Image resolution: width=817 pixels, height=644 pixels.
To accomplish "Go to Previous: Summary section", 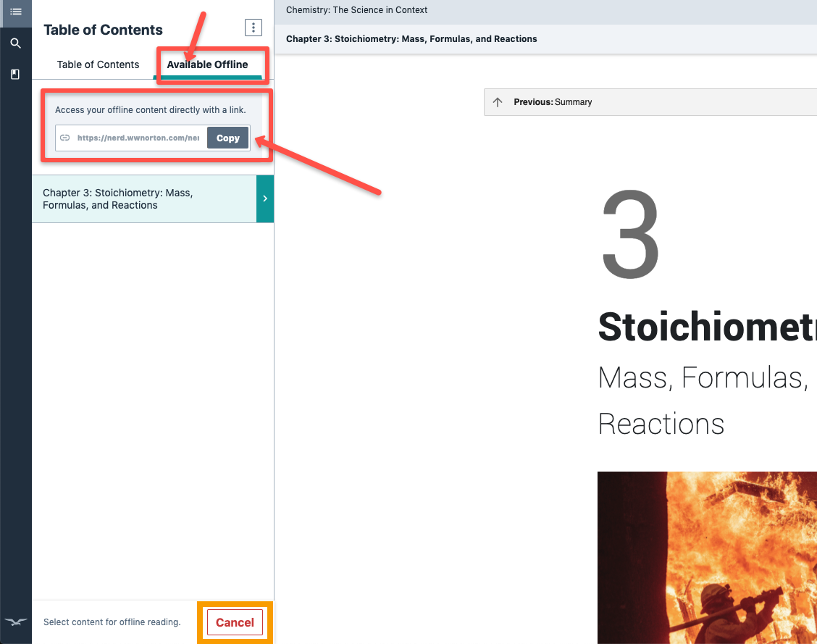I will click(x=650, y=102).
